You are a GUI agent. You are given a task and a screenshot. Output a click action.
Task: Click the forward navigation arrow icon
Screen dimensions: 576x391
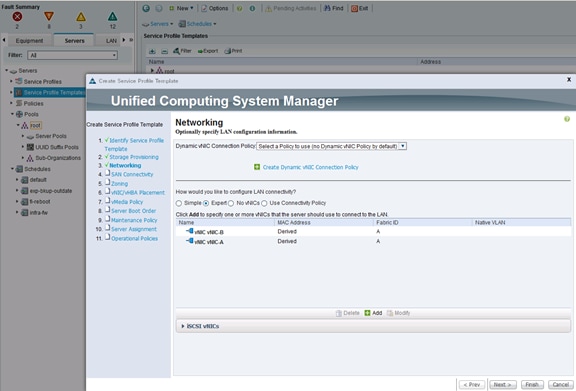tap(159, 8)
